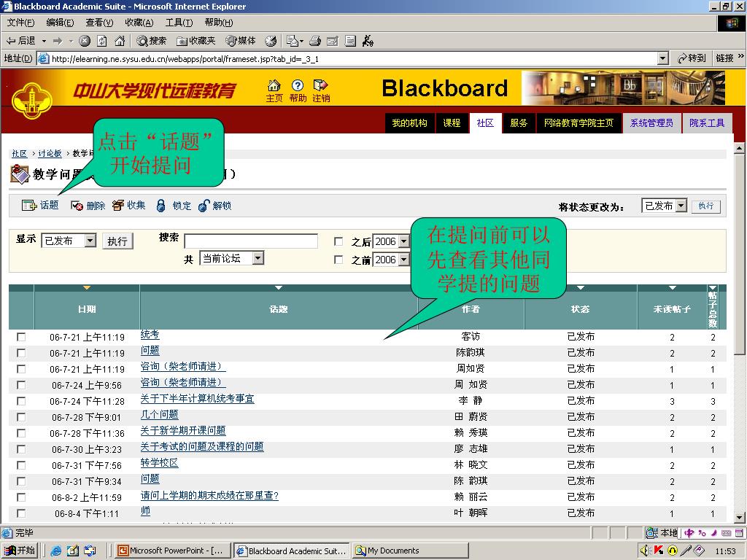Tick the 之后 date filter checkbox

pyautogui.click(x=338, y=241)
